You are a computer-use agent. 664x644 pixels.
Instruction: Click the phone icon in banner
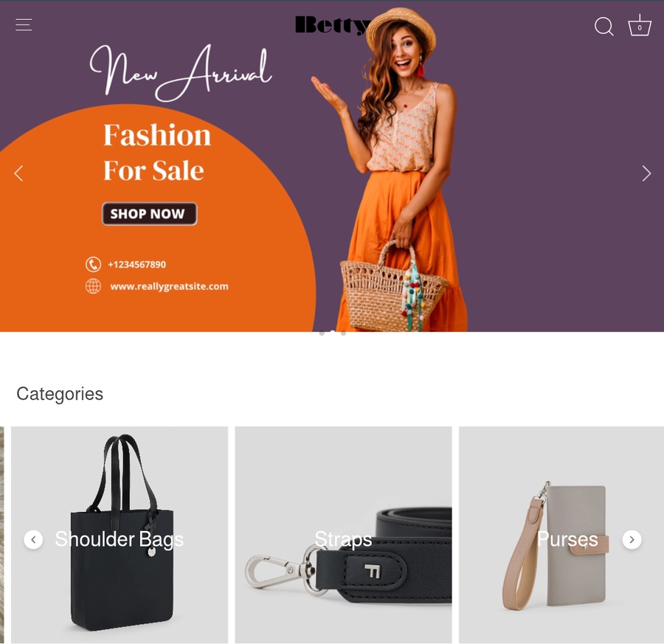(93, 264)
